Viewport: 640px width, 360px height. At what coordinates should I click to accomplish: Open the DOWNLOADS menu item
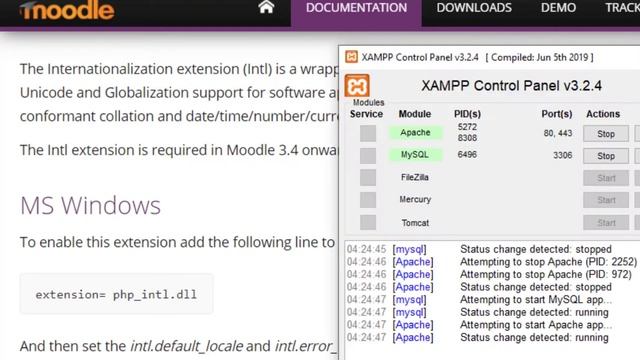coord(474,8)
